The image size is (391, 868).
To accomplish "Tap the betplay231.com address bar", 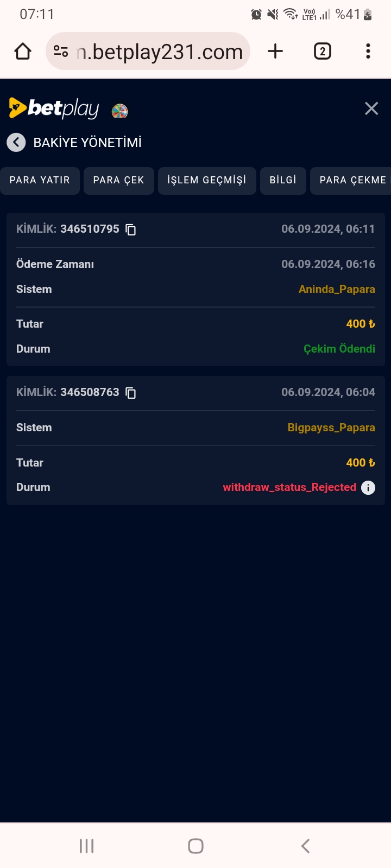I will pyautogui.click(x=160, y=52).
